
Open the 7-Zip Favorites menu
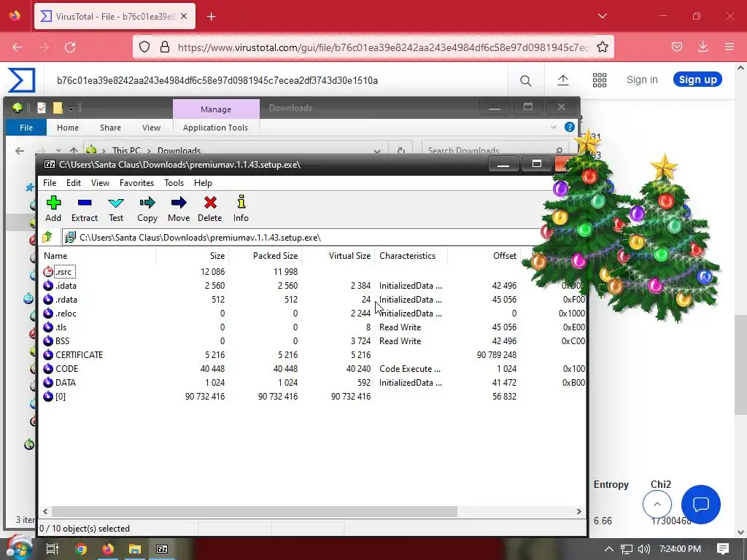[x=136, y=183]
